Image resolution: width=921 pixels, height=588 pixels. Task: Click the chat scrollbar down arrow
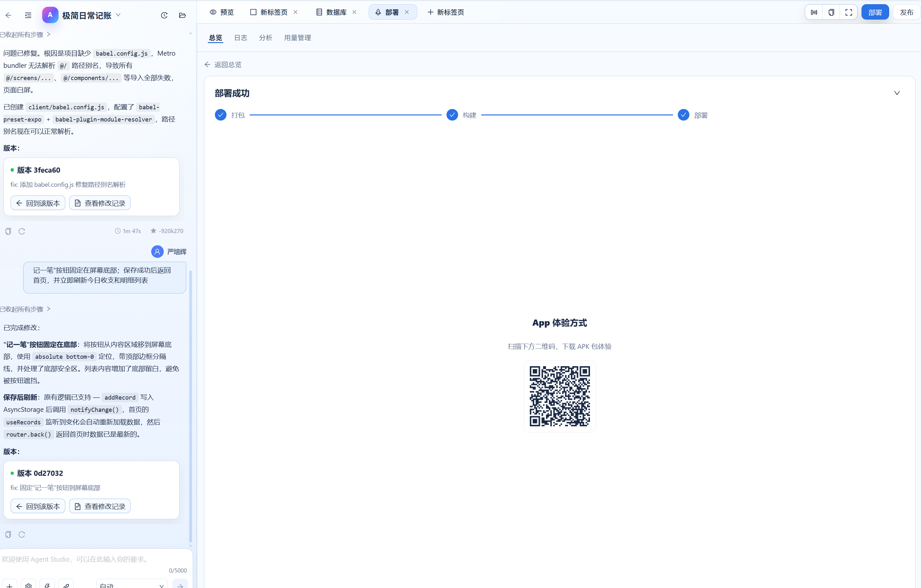190,546
